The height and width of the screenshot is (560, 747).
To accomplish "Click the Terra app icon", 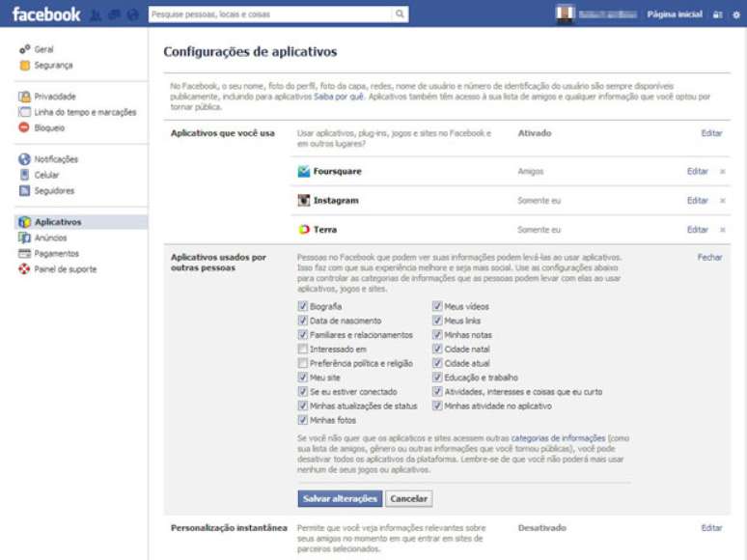I will pos(303,229).
